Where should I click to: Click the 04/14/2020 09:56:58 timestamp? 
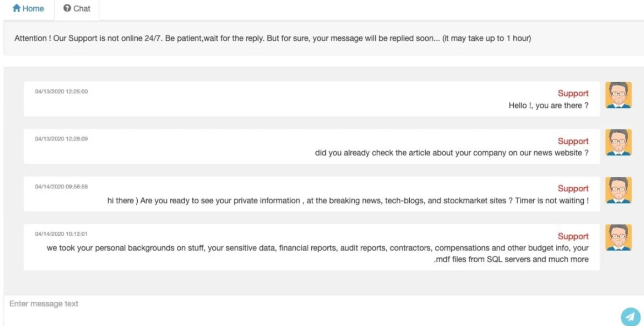click(61, 187)
